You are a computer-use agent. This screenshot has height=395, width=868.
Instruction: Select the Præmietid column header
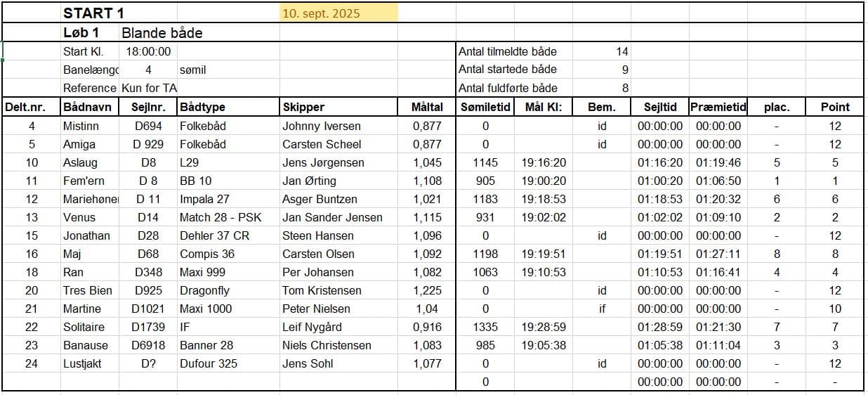click(717, 107)
